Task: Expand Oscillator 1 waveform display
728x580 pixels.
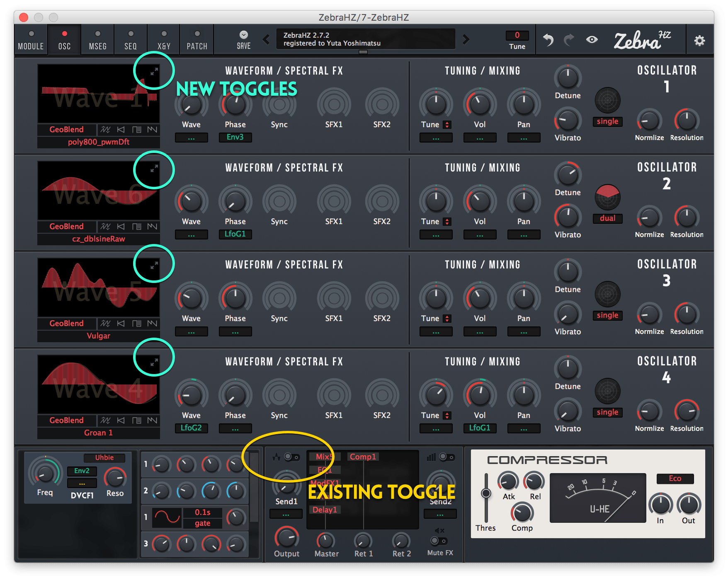Action: (x=154, y=72)
